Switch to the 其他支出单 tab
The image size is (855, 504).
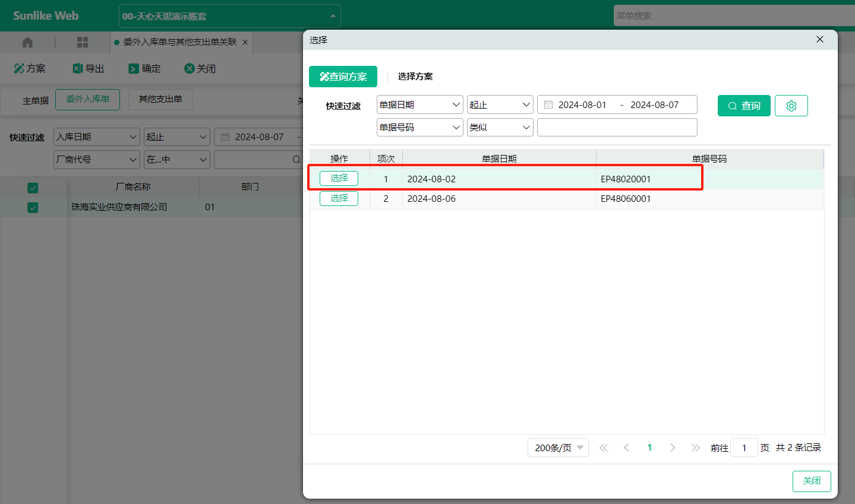pos(160,99)
